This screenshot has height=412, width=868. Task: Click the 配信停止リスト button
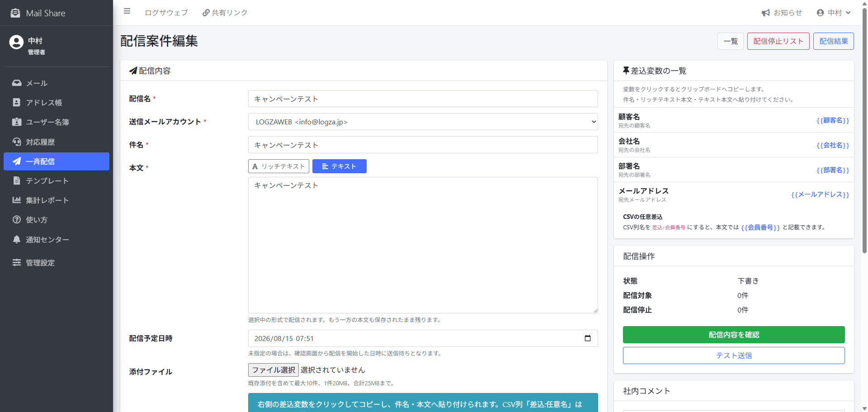pos(778,41)
